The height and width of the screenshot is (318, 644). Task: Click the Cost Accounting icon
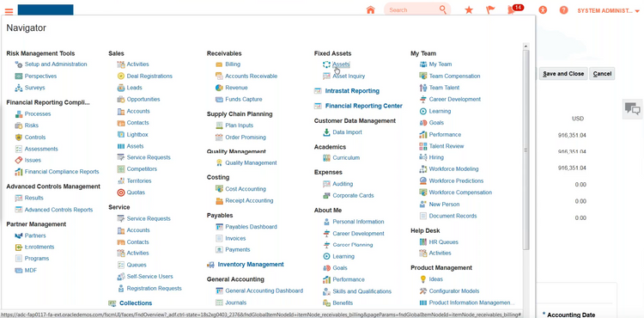(x=219, y=189)
